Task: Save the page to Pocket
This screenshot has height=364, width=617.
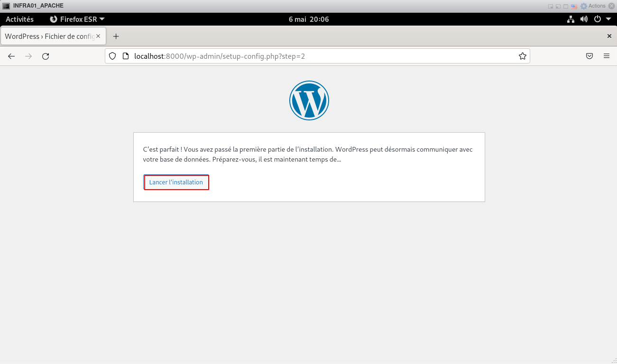Action: 589,56
